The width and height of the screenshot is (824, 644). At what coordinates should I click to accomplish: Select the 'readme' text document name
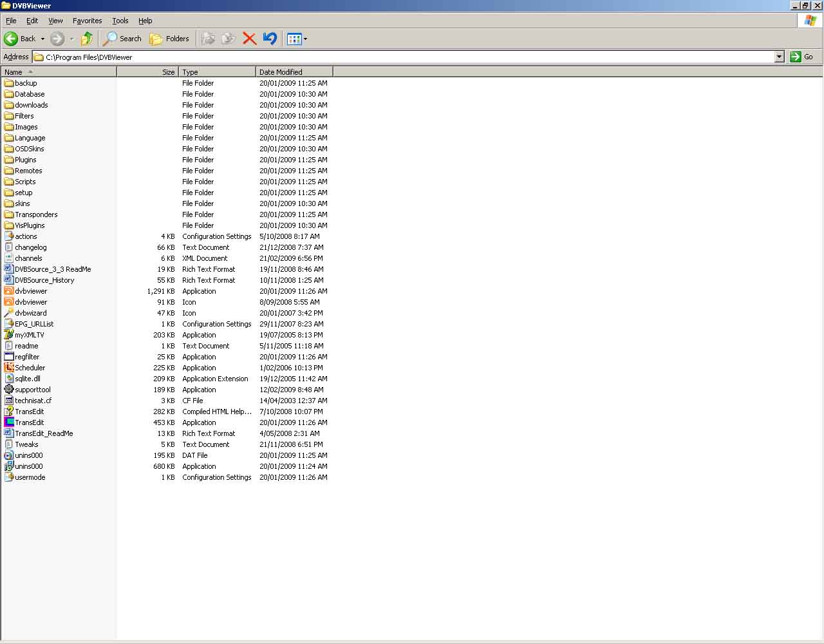pyautogui.click(x=26, y=346)
